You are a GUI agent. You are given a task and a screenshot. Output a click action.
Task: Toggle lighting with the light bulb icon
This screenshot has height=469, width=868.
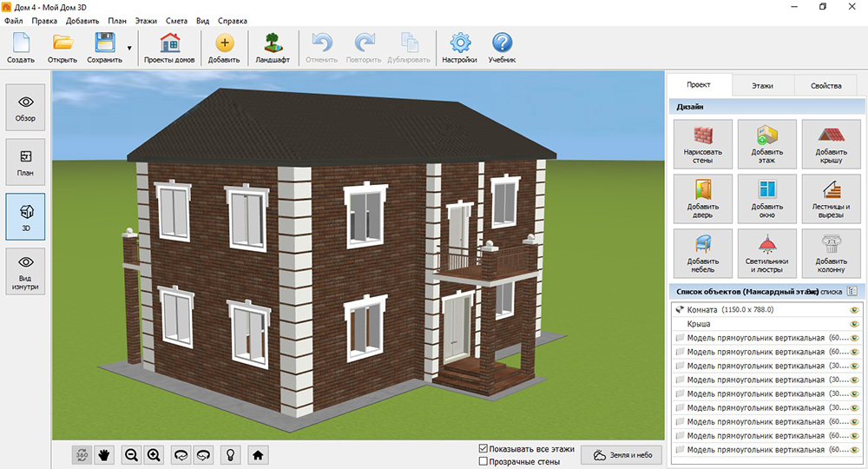point(231,455)
